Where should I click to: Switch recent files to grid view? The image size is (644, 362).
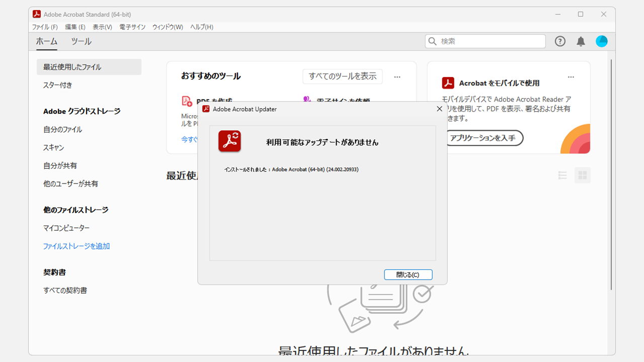582,175
